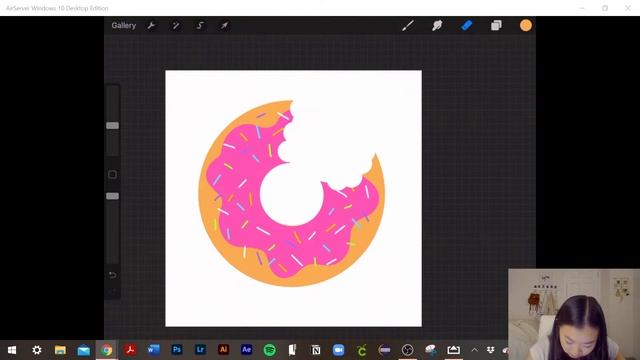Open Dropbox tray icon
The image size is (640, 360).
click(491, 350)
